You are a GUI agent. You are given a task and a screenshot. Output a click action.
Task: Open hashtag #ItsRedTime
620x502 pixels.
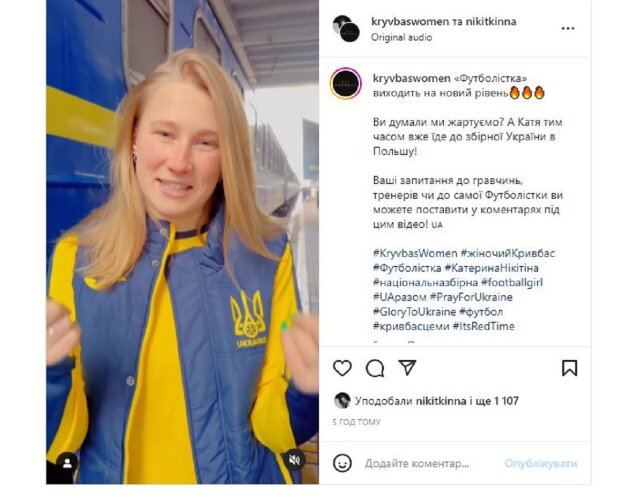click(x=483, y=326)
